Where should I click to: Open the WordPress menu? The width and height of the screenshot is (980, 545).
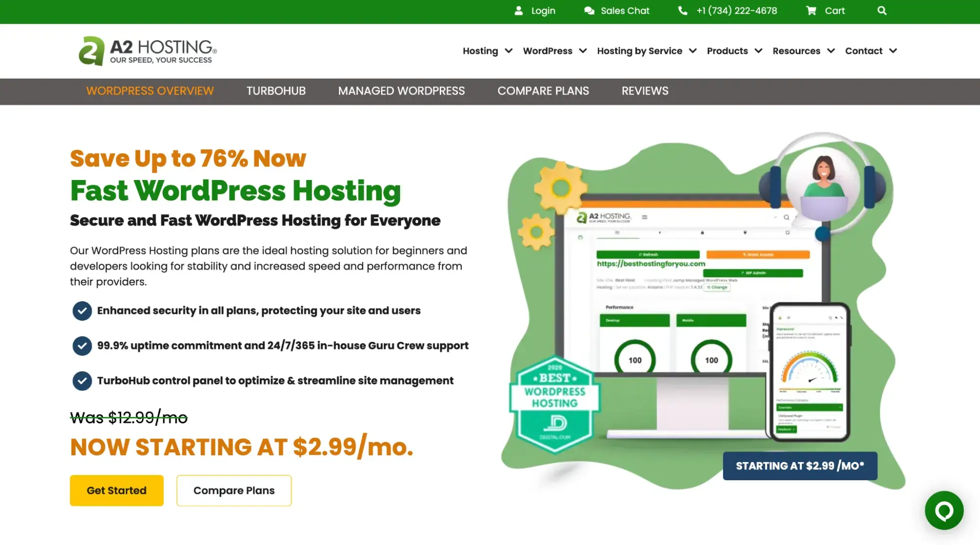click(x=555, y=51)
